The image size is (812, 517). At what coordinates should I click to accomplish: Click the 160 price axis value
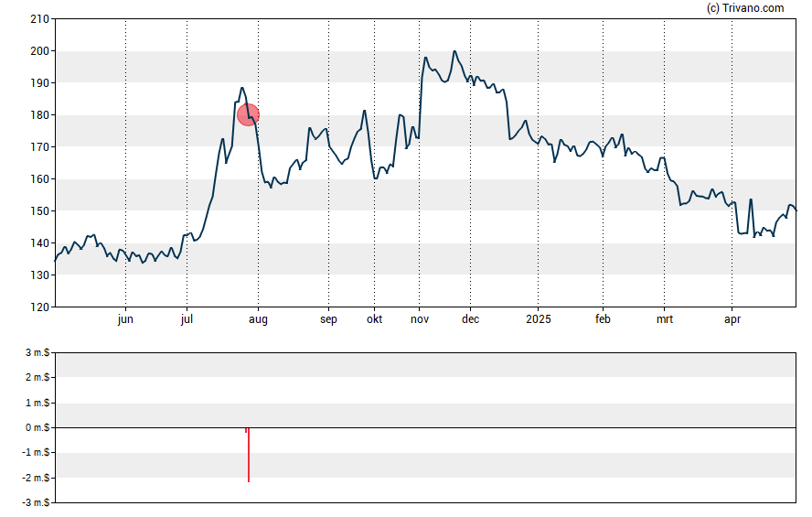[x=40, y=179]
